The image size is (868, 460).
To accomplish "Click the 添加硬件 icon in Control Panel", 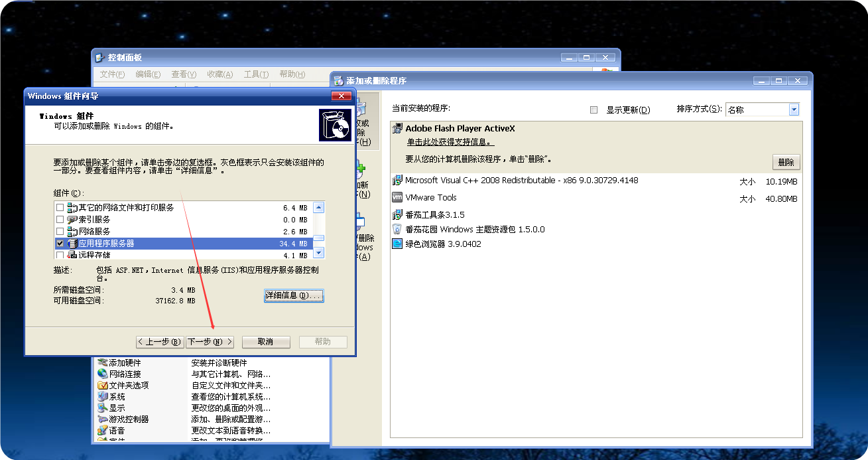I will pyautogui.click(x=103, y=363).
